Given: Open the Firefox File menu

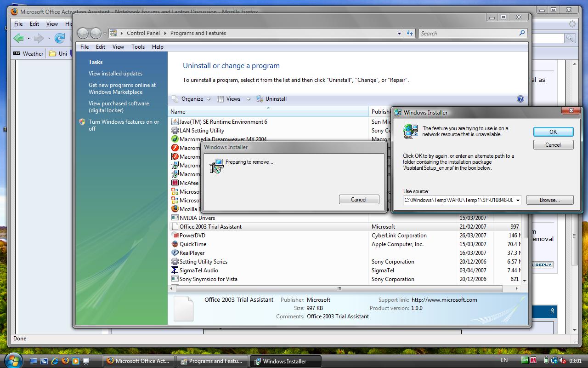Looking at the screenshot, I should click(18, 24).
